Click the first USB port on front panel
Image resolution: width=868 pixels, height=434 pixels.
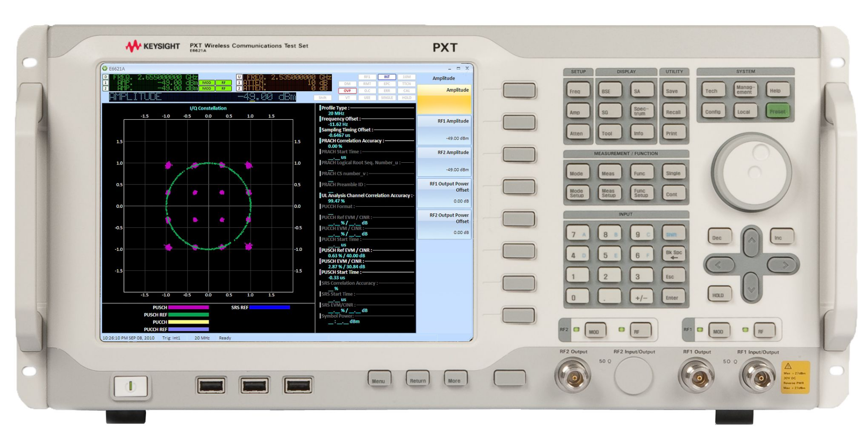pyautogui.click(x=212, y=386)
